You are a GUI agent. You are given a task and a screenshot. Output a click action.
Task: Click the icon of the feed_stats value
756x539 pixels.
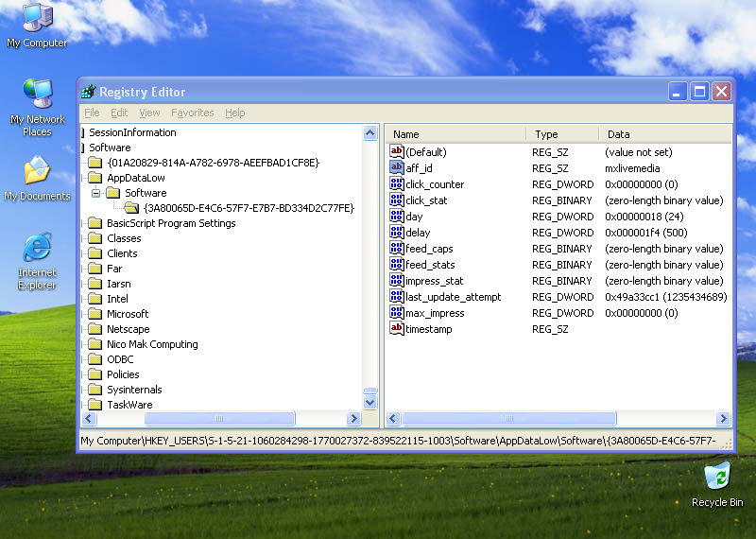pyautogui.click(x=396, y=264)
